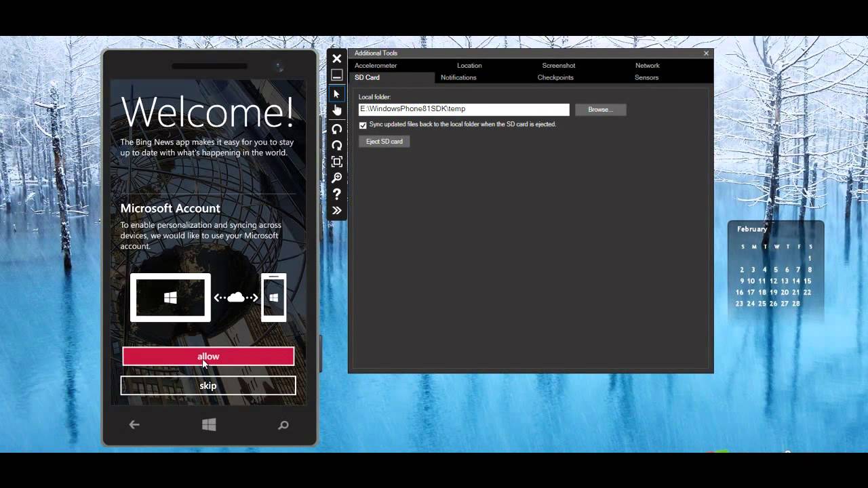The width and height of the screenshot is (868, 488).
Task: Click February on the calendar gadget
Action: point(752,229)
